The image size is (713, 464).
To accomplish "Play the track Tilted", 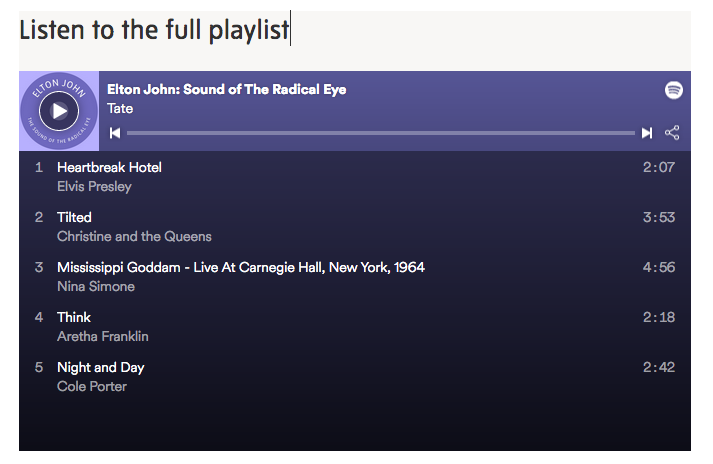I will [x=74, y=217].
